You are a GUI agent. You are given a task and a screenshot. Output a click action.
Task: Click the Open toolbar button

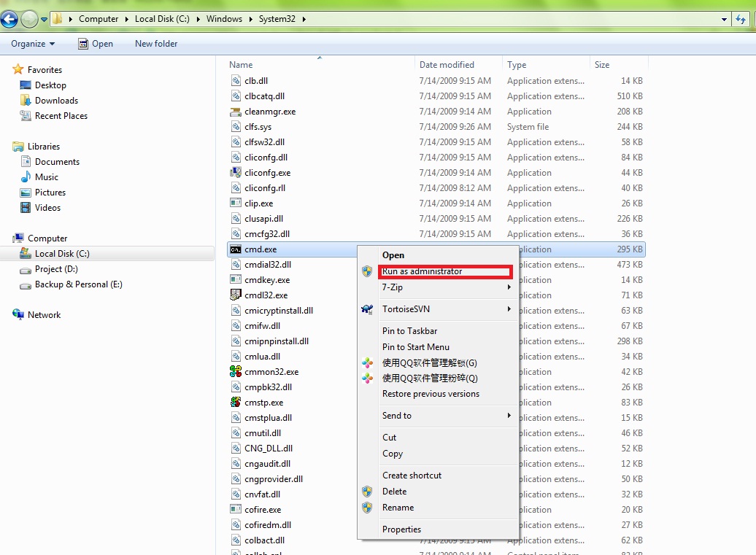click(x=96, y=43)
